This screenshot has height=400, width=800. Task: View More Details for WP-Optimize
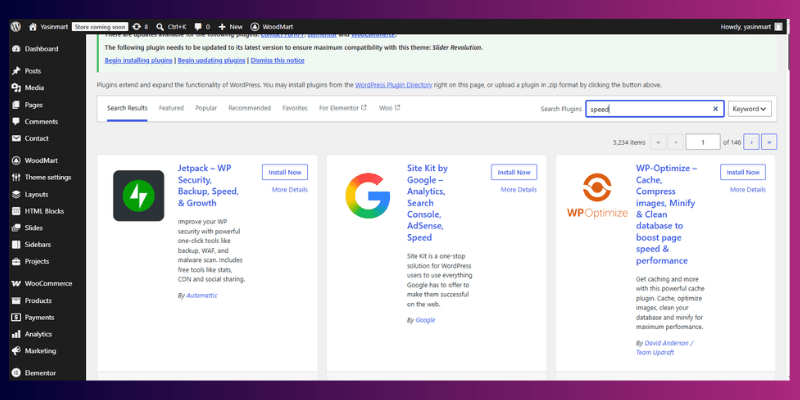click(748, 190)
